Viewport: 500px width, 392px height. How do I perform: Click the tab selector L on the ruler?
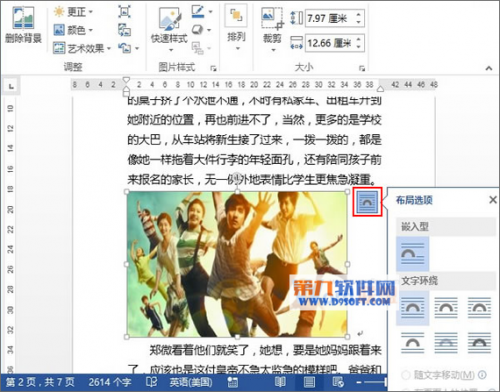click(11, 86)
